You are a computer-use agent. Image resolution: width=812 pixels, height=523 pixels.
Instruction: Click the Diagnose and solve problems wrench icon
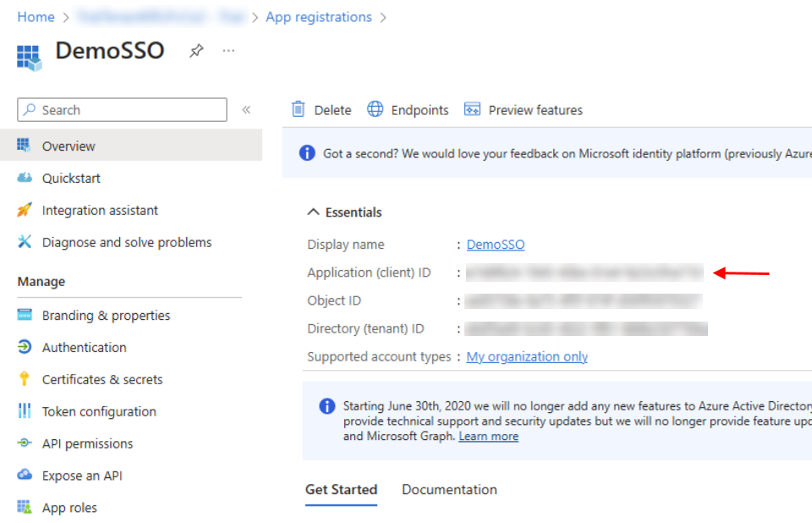pos(25,242)
